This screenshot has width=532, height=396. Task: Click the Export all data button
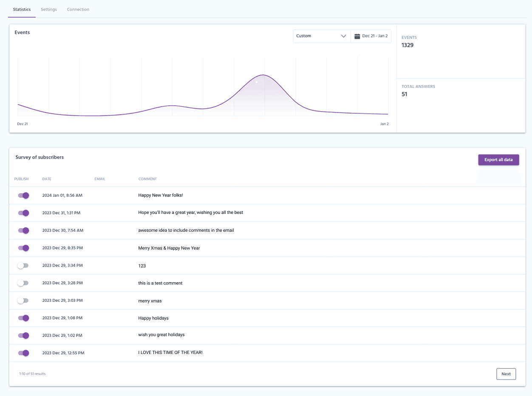coord(498,160)
